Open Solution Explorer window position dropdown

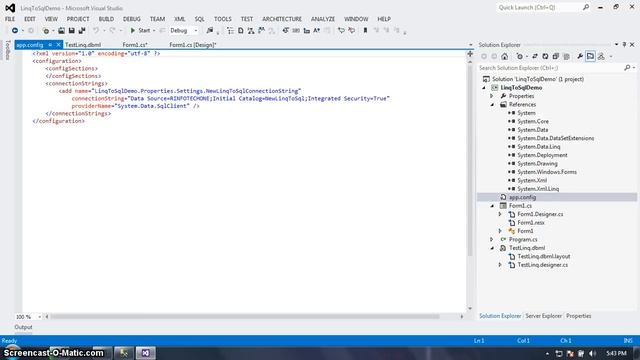pos(616,44)
